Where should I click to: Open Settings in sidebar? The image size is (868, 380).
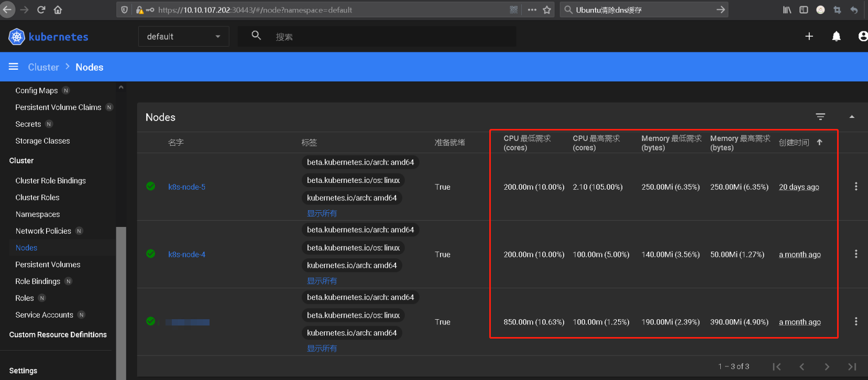[x=23, y=371]
